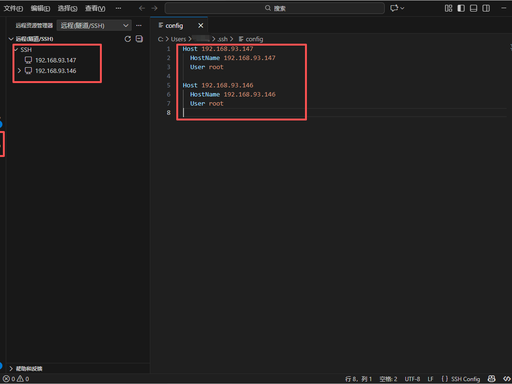Click line 2 HostName 192.168.93.147
This screenshot has width=512, height=384.
coord(233,58)
